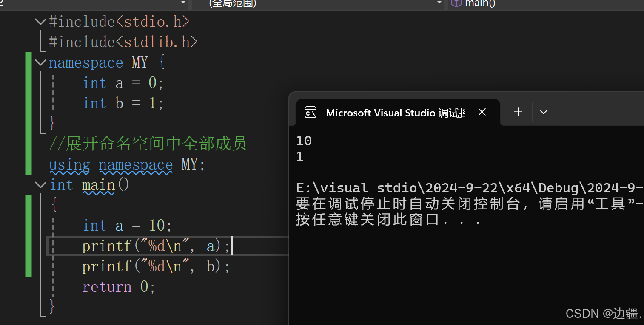Click the line #include<stdio.h>
This screenshot has height=325, width=644.
pos(119,22)
